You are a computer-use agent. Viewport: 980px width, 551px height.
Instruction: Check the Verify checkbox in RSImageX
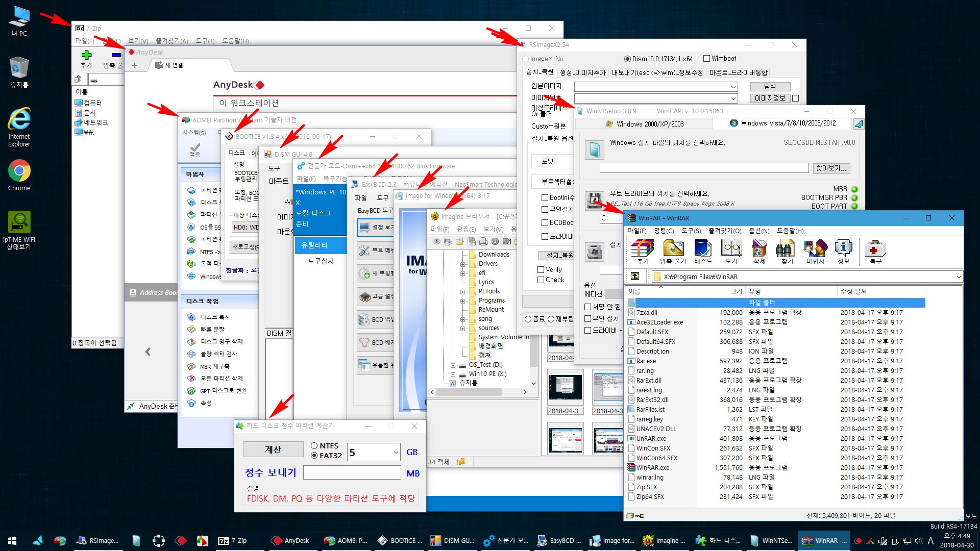(x=541, y=269)
